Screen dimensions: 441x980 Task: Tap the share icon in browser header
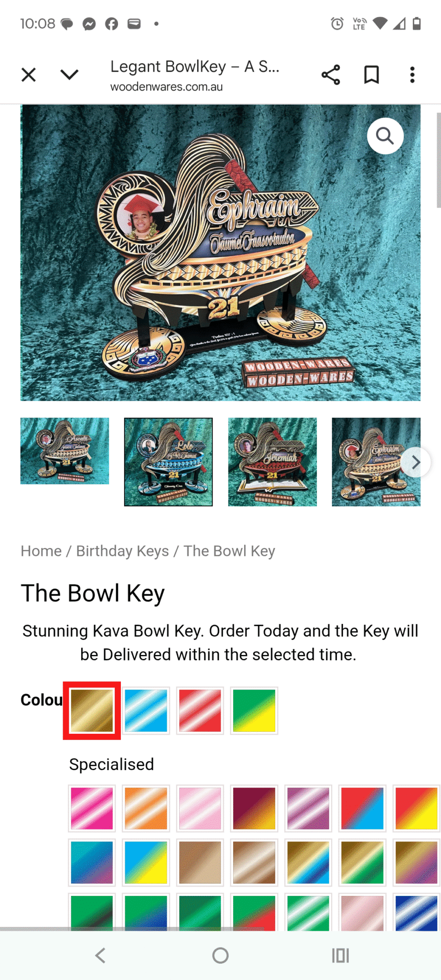point(331,75)
